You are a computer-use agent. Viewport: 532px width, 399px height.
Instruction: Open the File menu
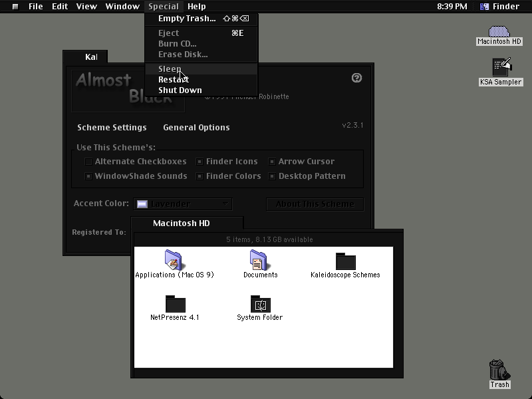(36, 7)
